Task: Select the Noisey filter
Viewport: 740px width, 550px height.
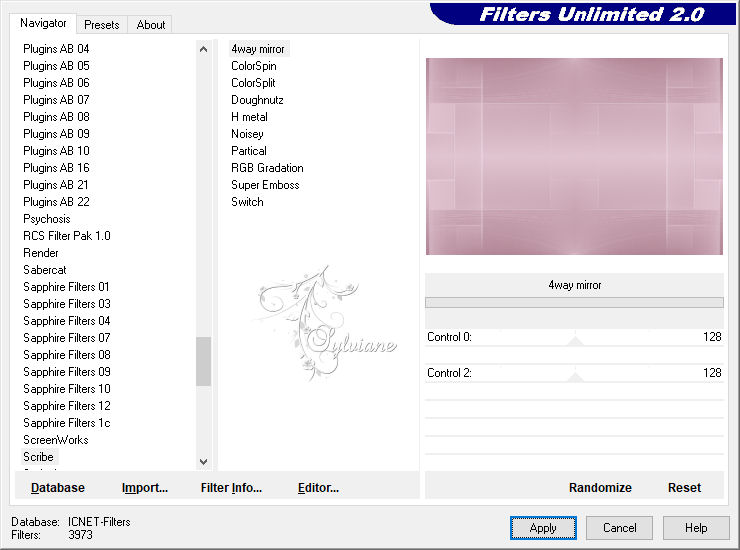Action: [247, 134]
